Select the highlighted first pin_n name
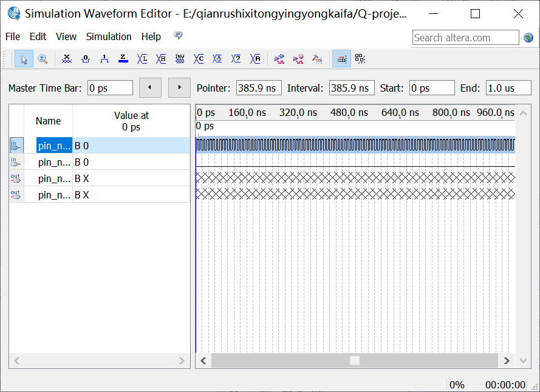Image resolution: width=540 pixels, height=392 pixels. point(54,146)
